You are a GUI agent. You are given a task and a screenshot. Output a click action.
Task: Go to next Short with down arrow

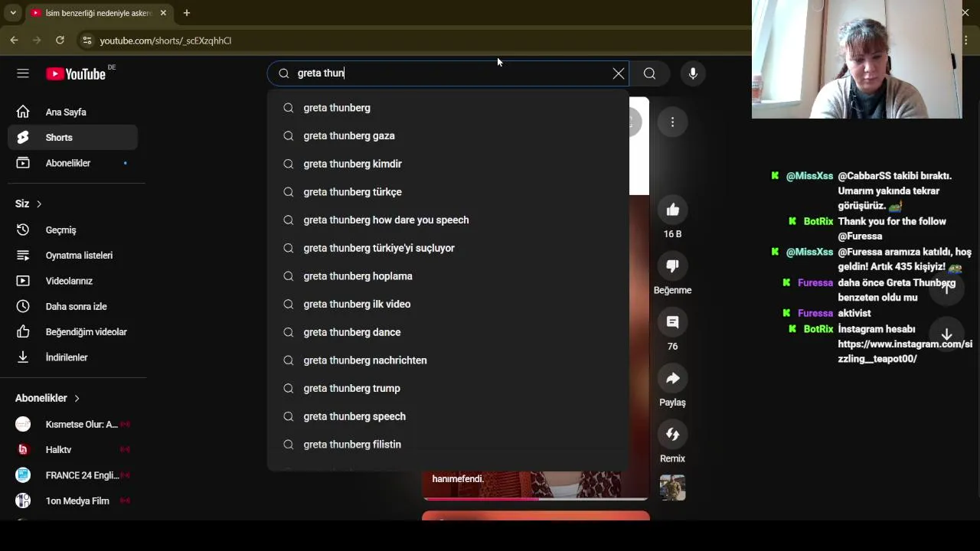pos(946,335)
